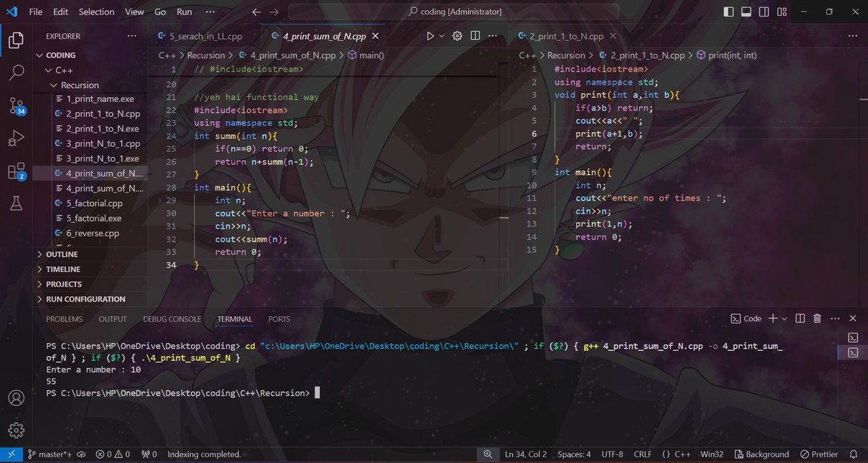Switch to PROBLEMS panel tab

click(64, 319)
